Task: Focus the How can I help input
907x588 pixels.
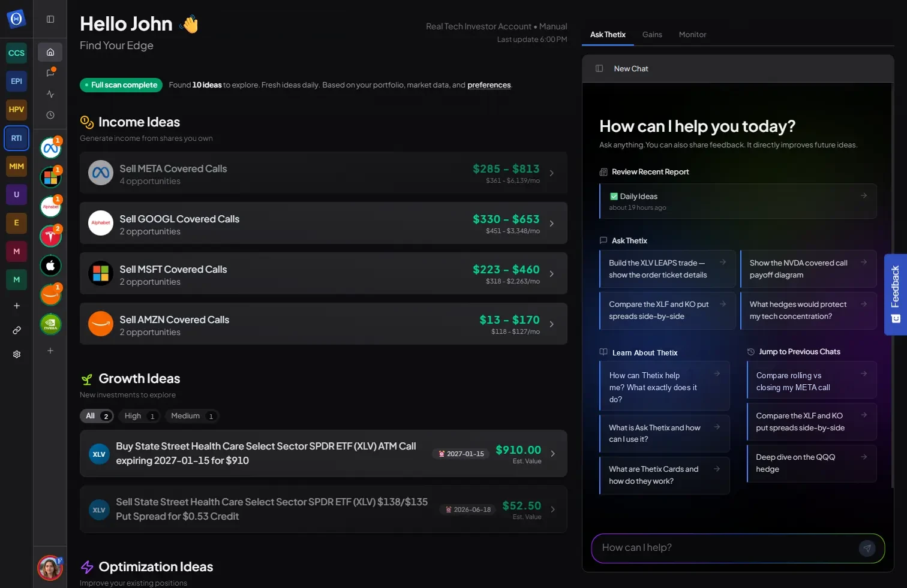Action: pos(726,548)
